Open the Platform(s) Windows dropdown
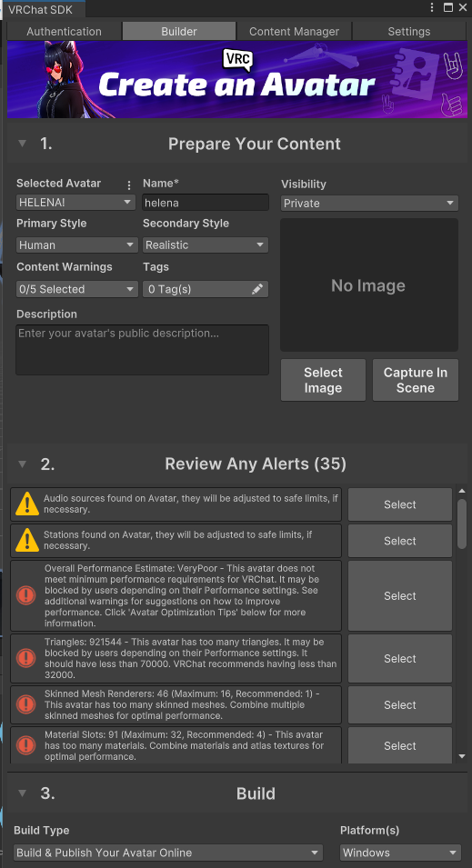The width and height of the screenshot is (472, 868). [x=400, y=853]
